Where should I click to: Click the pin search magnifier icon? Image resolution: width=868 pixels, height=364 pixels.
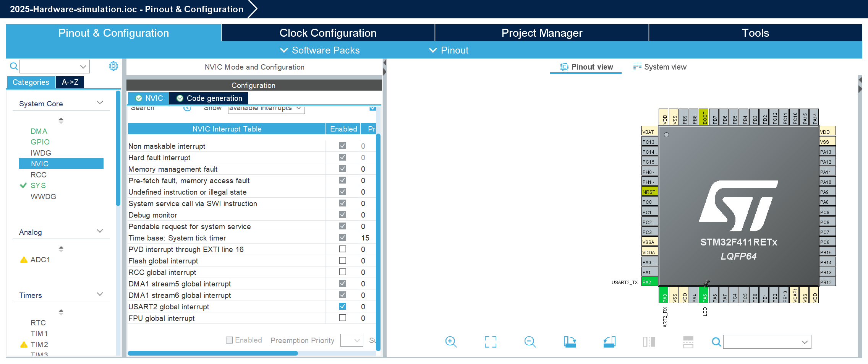[716, 342]
